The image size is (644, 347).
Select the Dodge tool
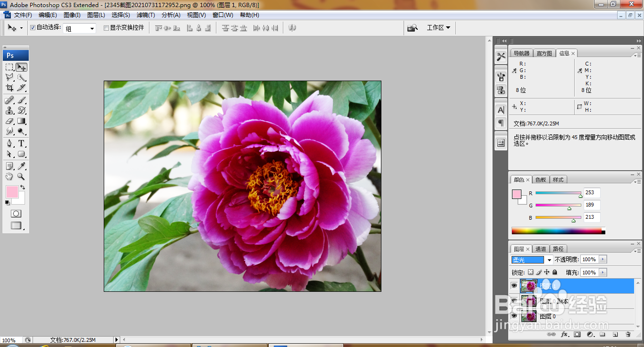point(21,131)
